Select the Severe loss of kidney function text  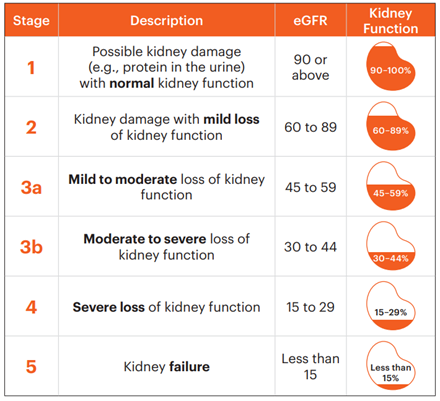[166, 307]
